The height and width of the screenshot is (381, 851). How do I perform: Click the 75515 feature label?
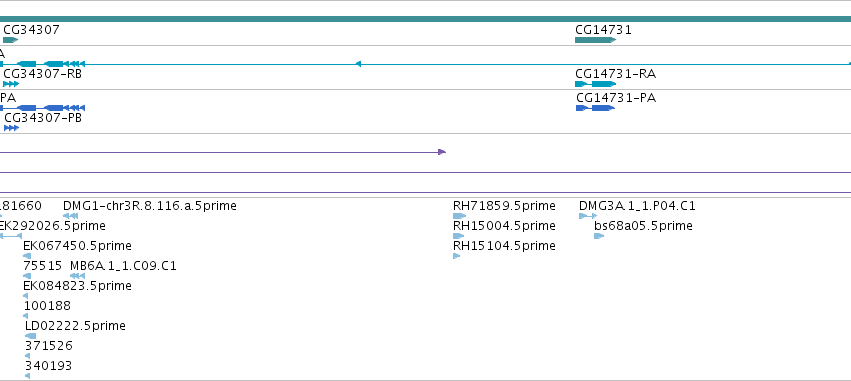(43, 266)
